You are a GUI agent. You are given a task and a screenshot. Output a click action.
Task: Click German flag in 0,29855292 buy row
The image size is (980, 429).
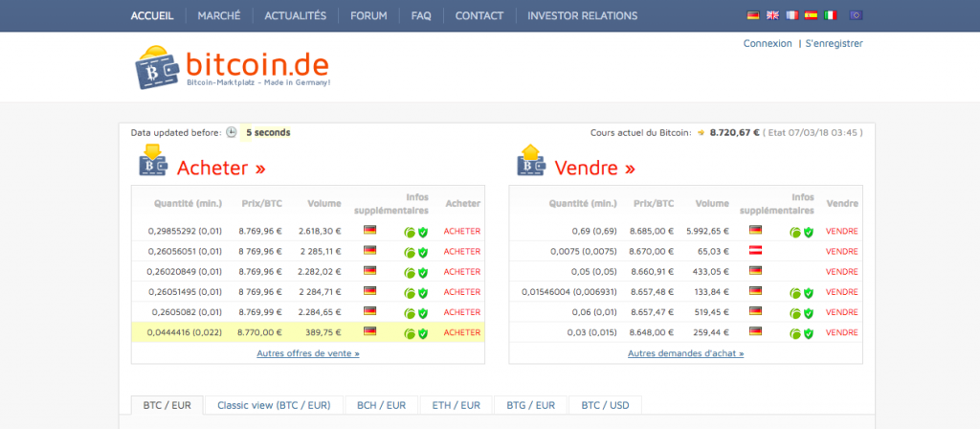tap(370, 230)
